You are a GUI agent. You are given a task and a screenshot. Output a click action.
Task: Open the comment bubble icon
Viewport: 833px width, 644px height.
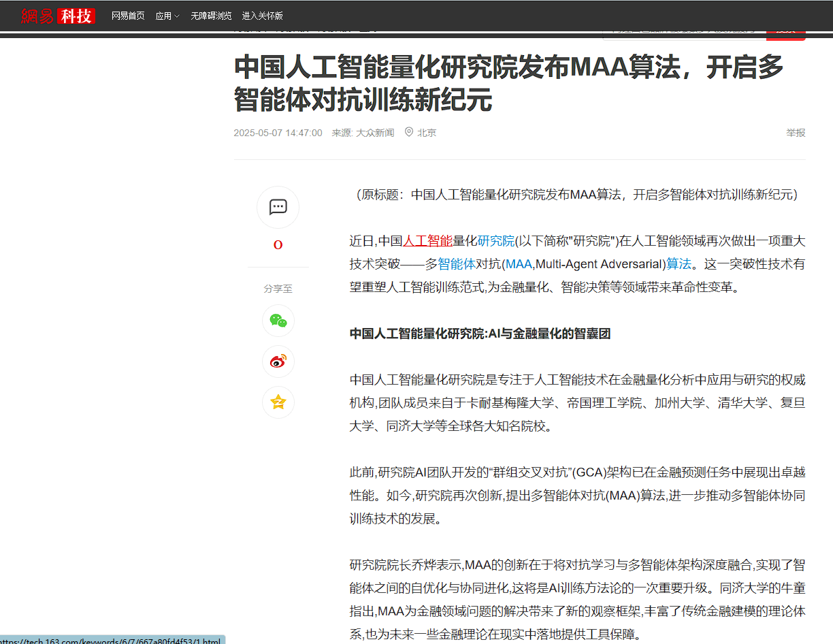click(x=278, y=207)
